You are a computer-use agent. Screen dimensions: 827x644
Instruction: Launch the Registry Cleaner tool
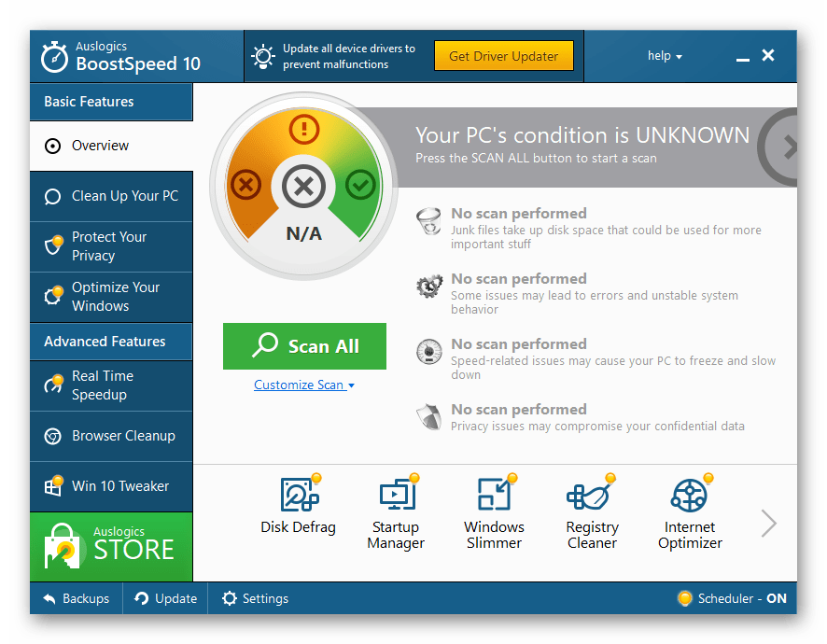click(x=593, y=511)
